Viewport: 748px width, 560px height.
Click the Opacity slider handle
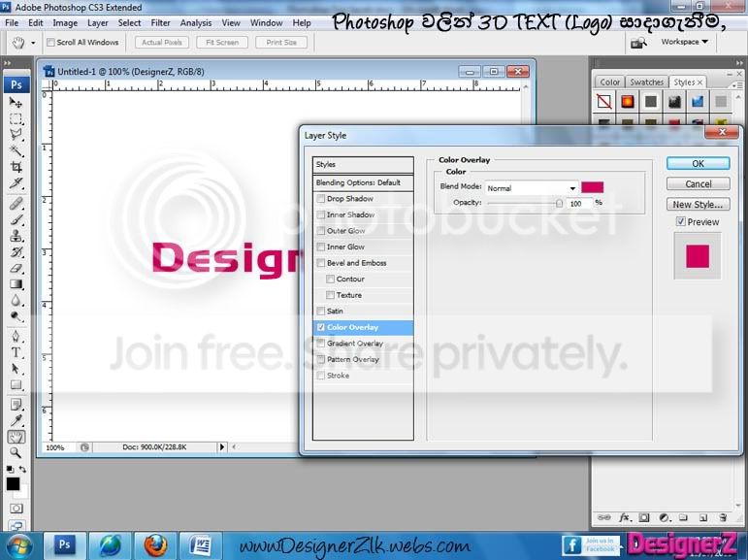click(x=559, y=204)
